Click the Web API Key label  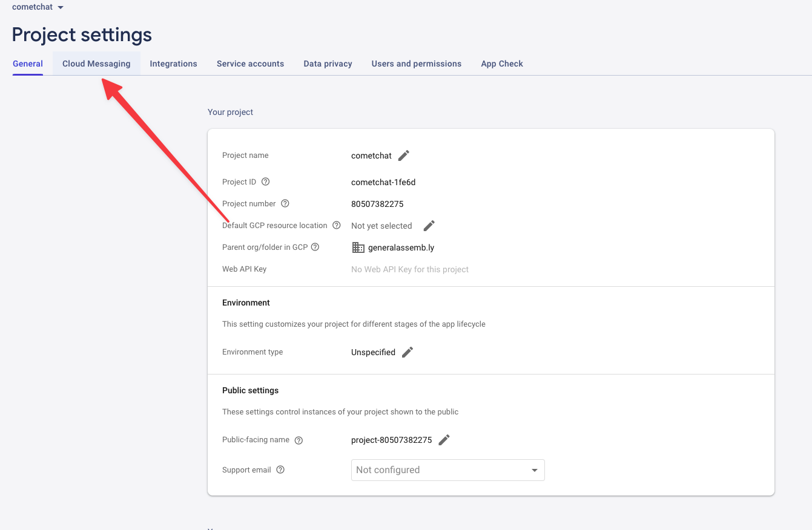tap(245, 269)
